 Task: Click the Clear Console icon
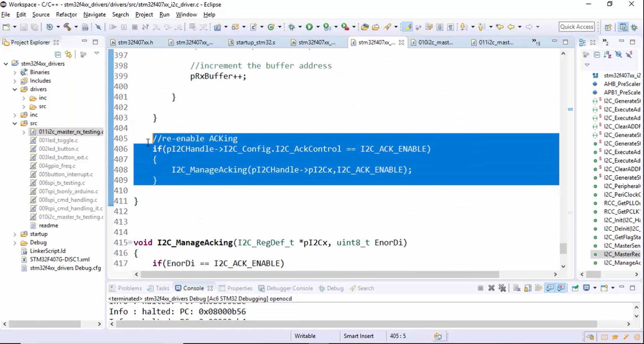coord(517,288)
